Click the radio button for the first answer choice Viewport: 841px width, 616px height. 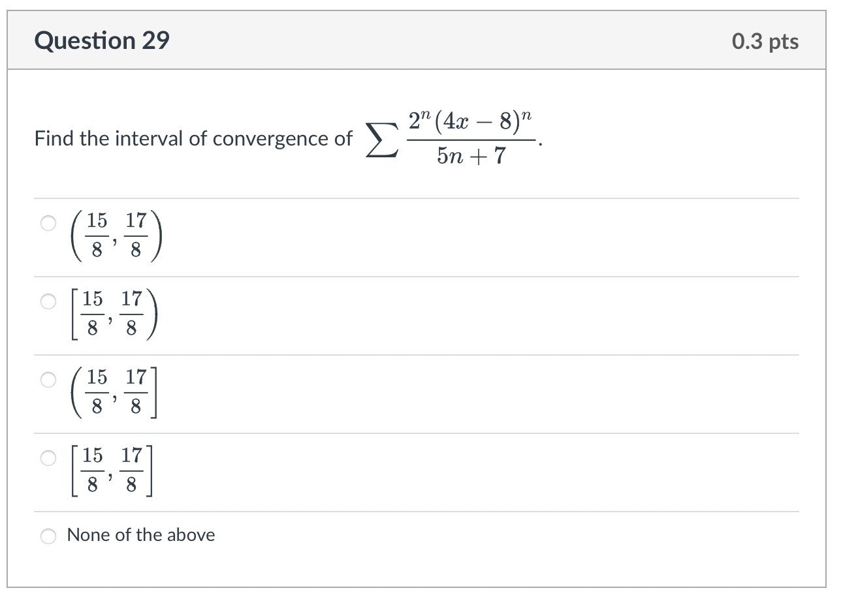[48, 223]
